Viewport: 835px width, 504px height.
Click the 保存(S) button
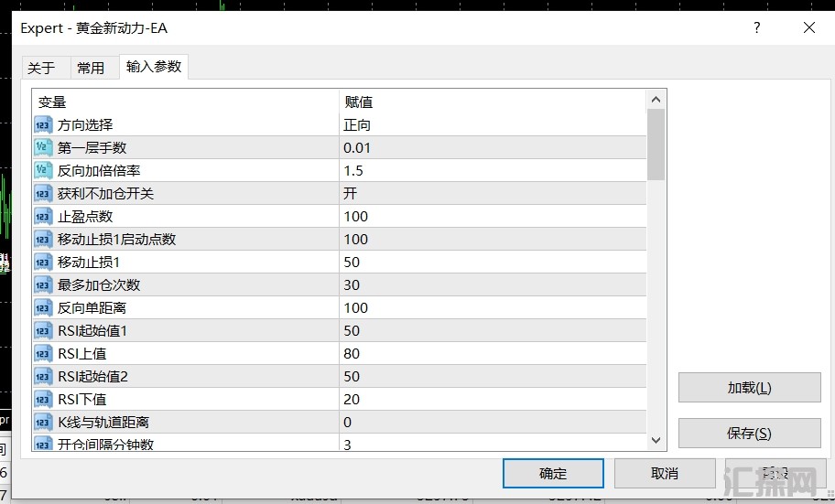click(749, 434)
